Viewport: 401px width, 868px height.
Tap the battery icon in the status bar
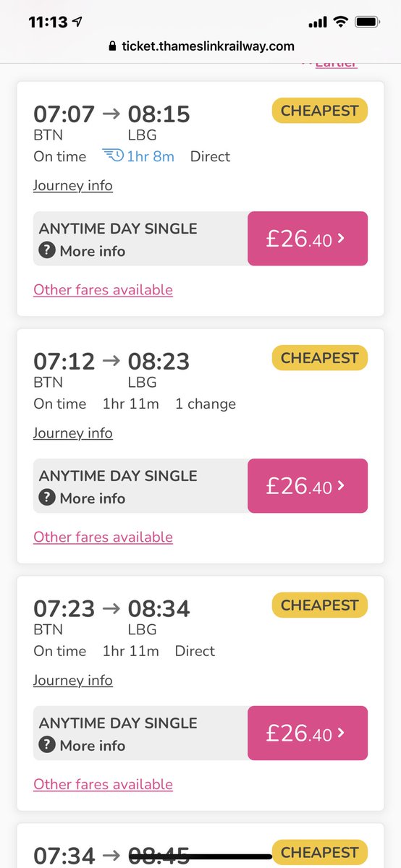coord(368,22)
